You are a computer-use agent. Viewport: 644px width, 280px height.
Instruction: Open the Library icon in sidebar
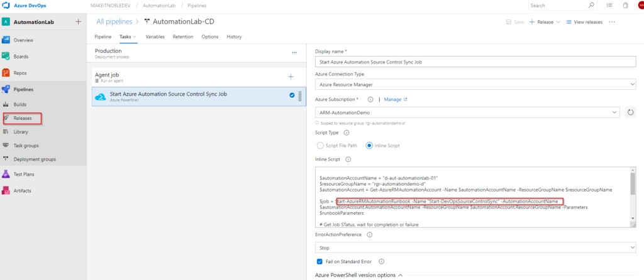point(6,132)
